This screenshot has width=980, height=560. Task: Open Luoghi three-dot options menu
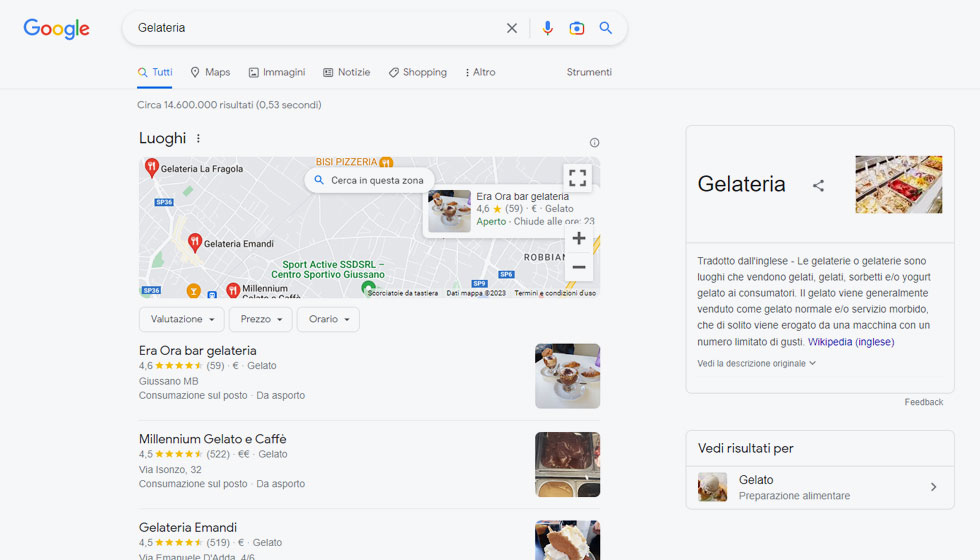click(x=198, y=138)
